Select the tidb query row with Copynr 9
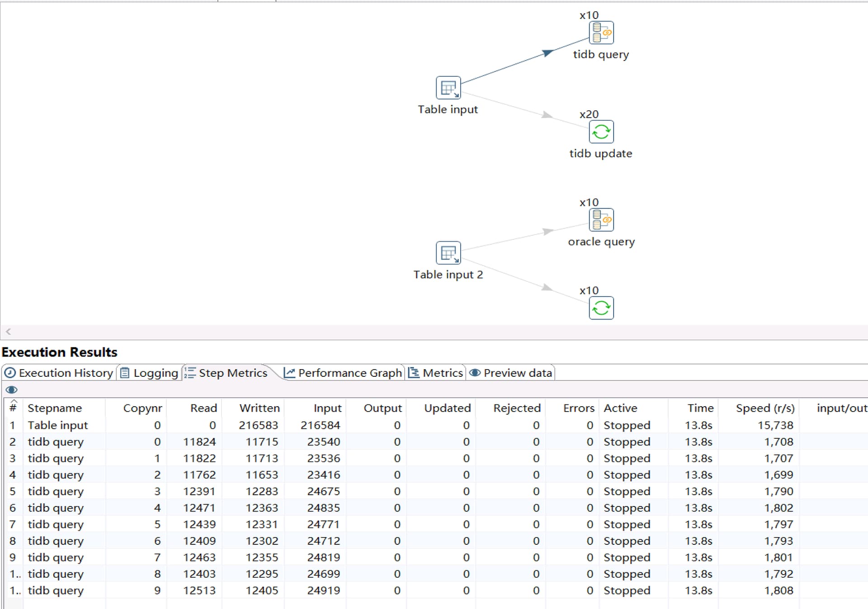The image size is (868, 609). coord(56,590)
